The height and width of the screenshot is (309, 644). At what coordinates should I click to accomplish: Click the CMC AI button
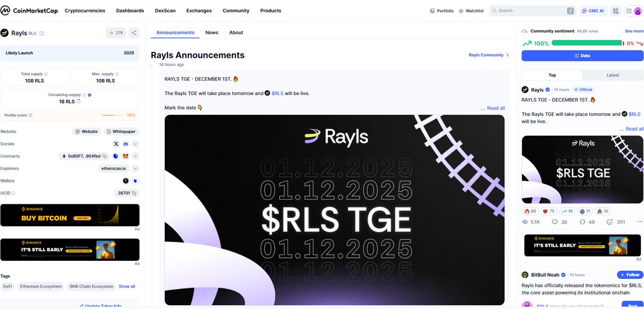[x=593, y=11]
